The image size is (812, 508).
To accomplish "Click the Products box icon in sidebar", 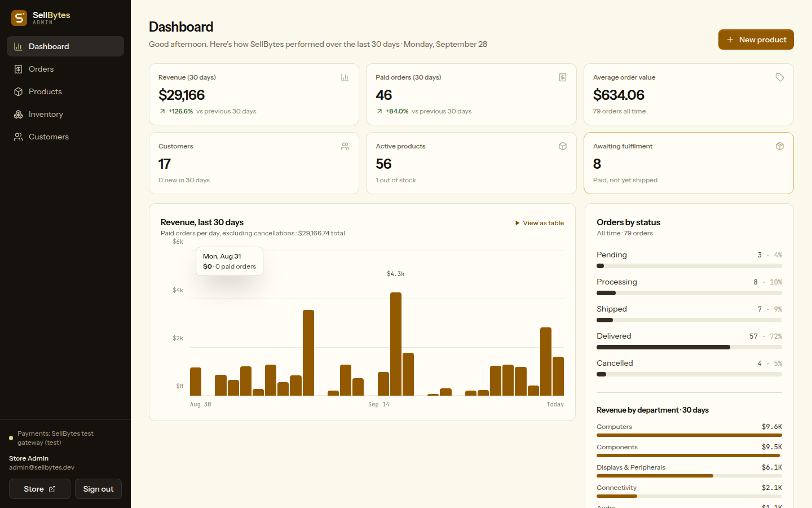I will coord(18,91).
